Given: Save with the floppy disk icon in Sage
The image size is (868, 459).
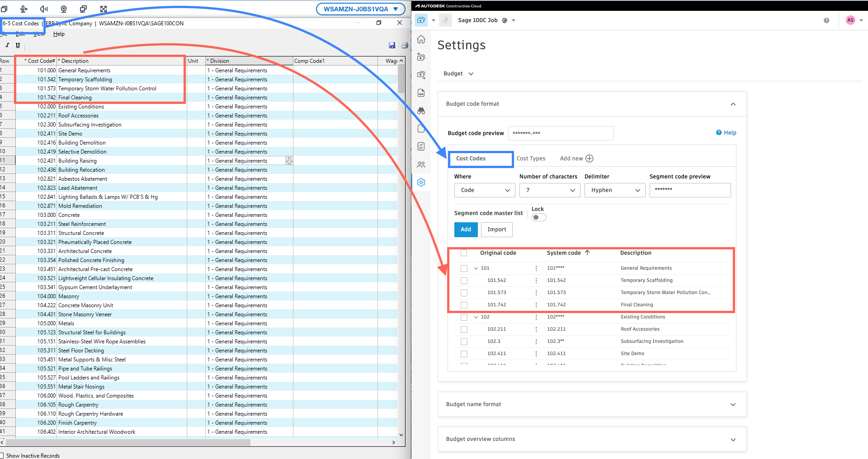Looking at the screenshot, I should click(x=392, y=45).
